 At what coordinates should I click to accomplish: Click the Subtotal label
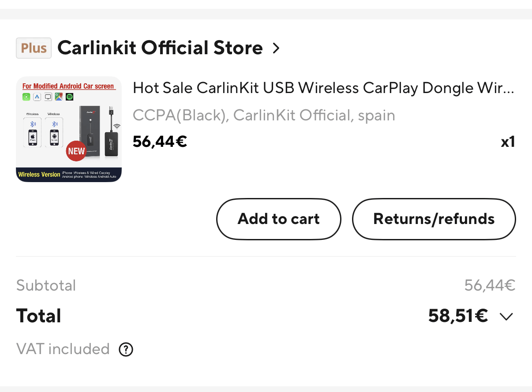[x=46, y=285]
